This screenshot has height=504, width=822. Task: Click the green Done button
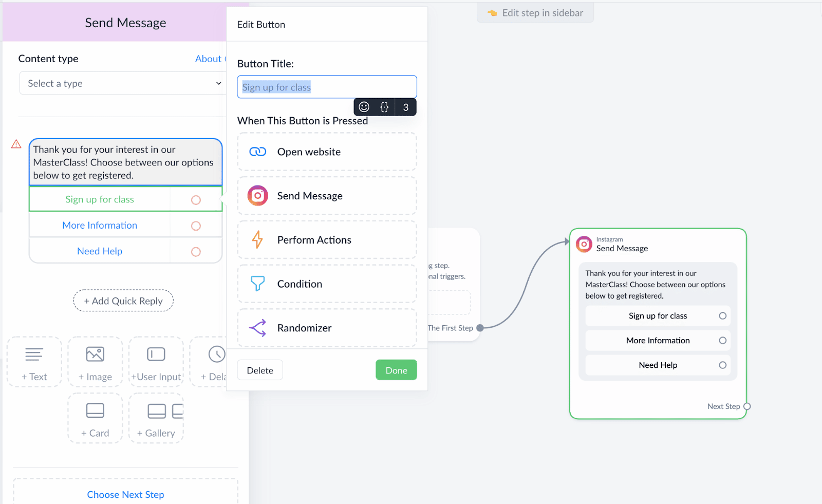396,370
